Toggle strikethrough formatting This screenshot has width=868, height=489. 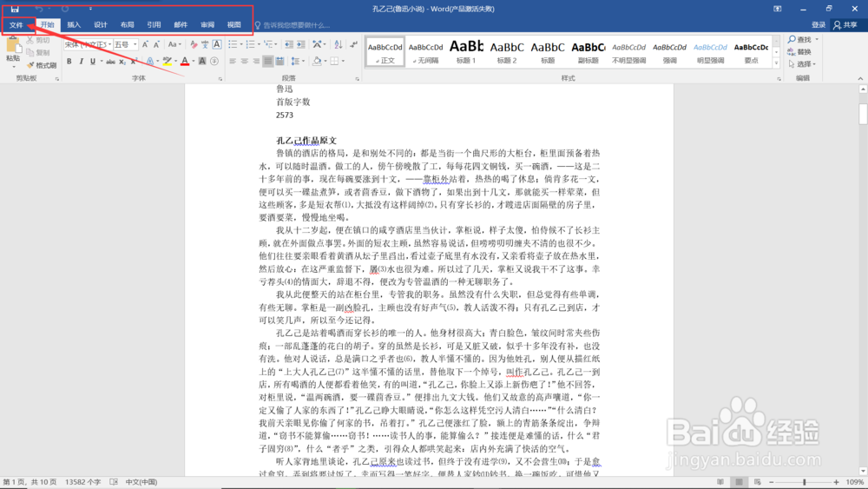tap(111, 61)
